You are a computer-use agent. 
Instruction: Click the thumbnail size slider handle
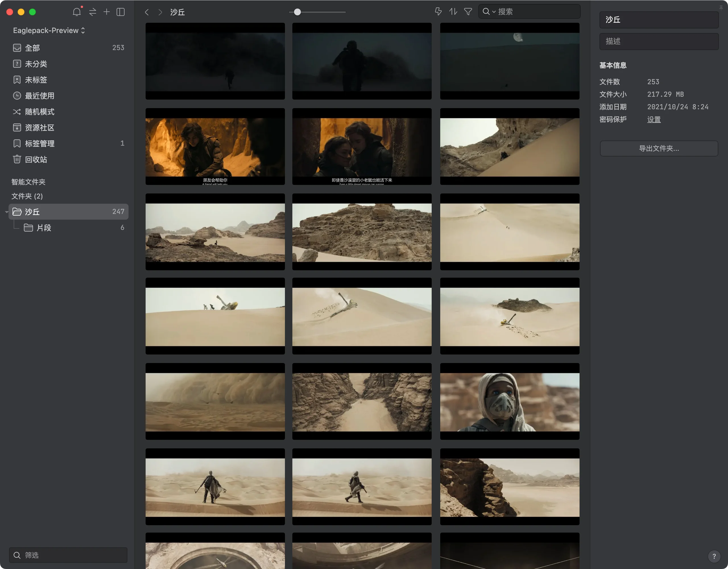(297, 12)
